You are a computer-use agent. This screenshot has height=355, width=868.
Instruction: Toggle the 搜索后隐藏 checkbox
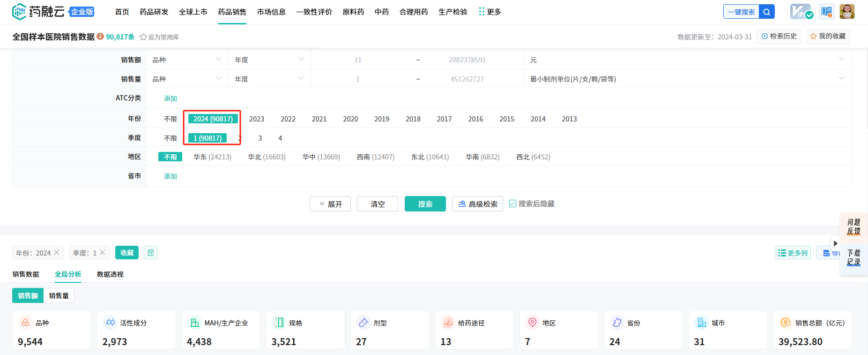[512, 204]
